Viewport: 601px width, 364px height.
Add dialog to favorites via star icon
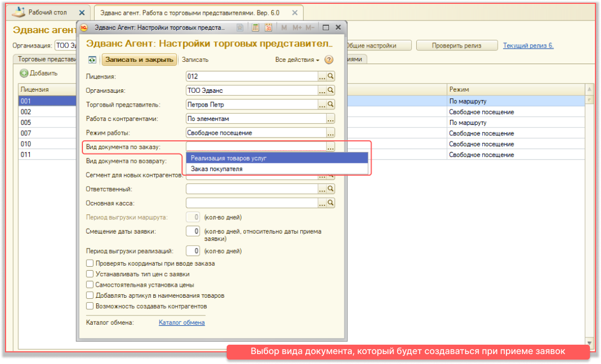tap(240, 28)
